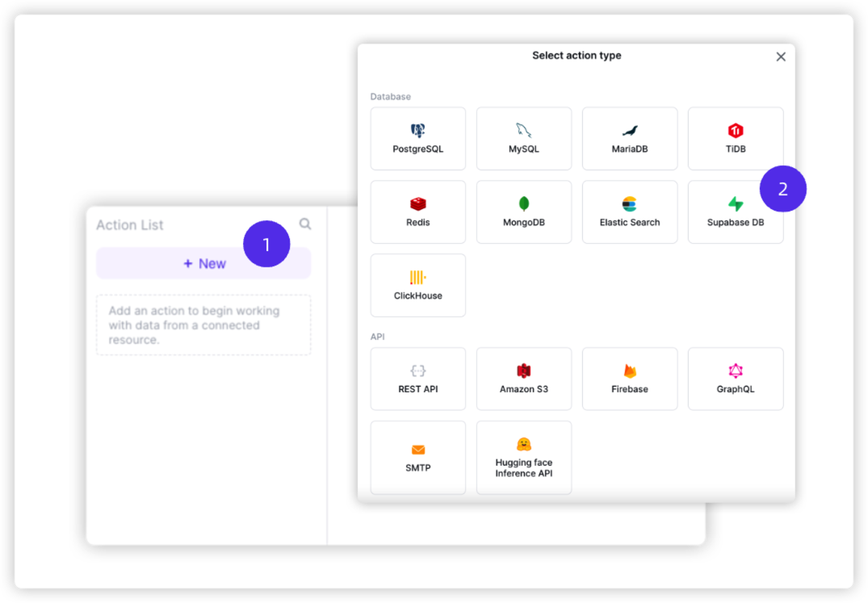The width and height of the screenshot is (868, 603).
Task: Select the SMTP action card
Action: click(418, 458)
